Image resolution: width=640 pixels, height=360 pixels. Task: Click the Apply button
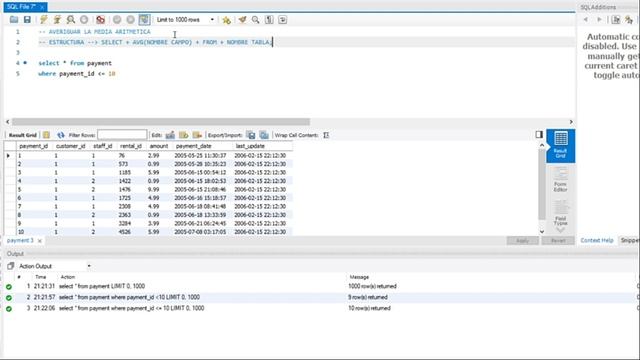pos(522,241)
